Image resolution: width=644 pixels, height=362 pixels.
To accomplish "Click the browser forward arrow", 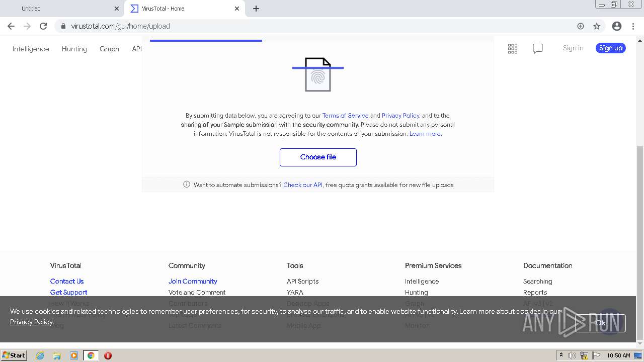I will pyautogui.click(x=27, y=26).
